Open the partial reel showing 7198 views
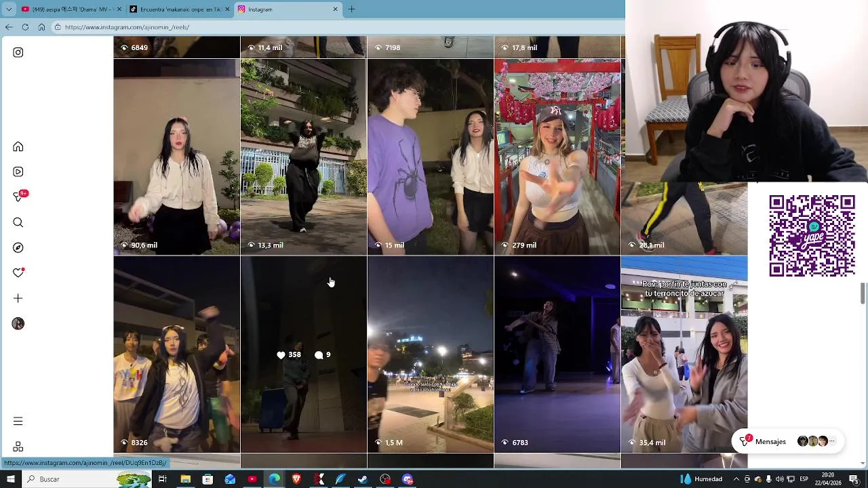 click(x=430, y=47)
